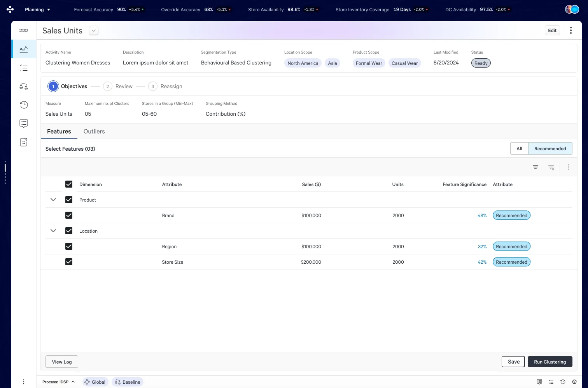Viewport: 588px width, 388px height.
Task: Select the All features toggle
Action: (x=519, y=148)
